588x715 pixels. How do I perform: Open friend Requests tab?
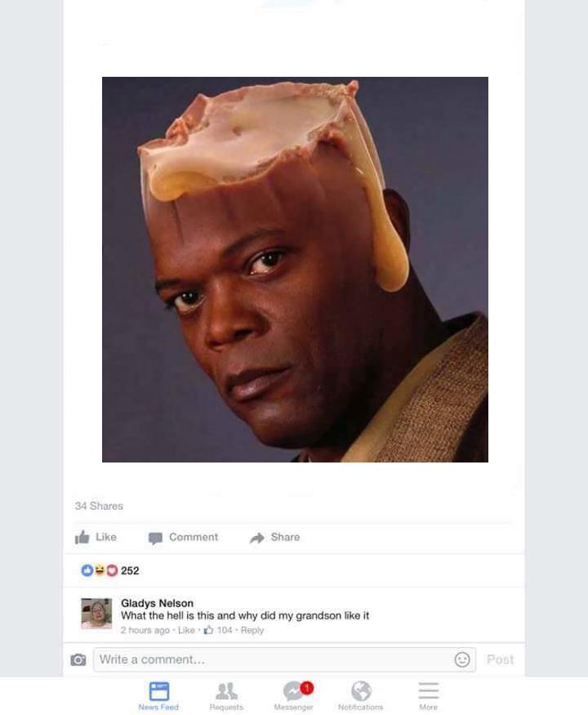226,695
